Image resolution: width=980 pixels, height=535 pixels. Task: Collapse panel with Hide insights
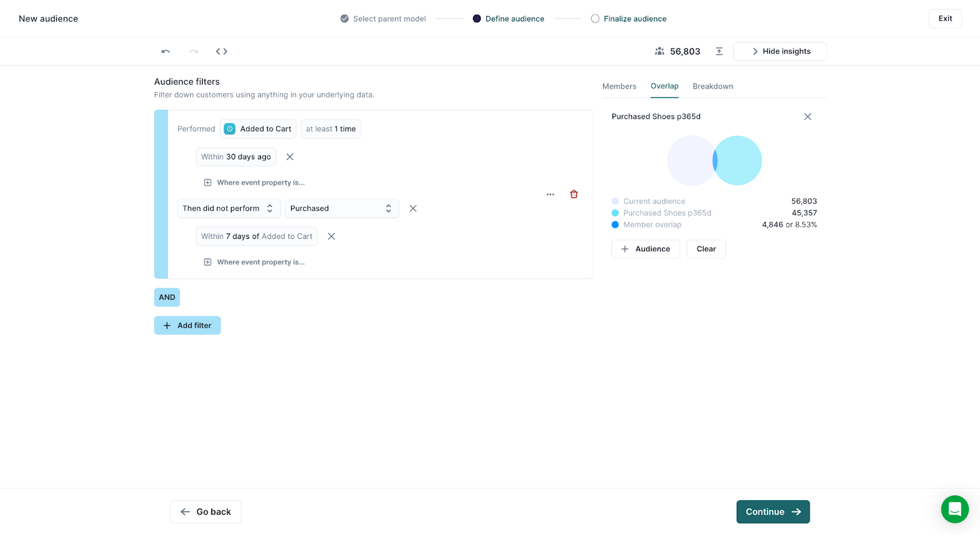[x=779, y=51]
